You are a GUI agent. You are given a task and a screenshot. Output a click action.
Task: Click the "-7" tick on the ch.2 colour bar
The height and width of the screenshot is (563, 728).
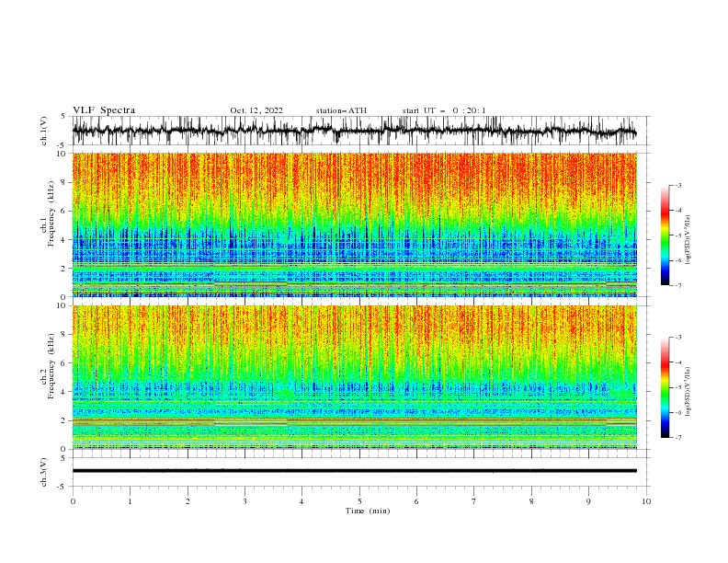677,438
